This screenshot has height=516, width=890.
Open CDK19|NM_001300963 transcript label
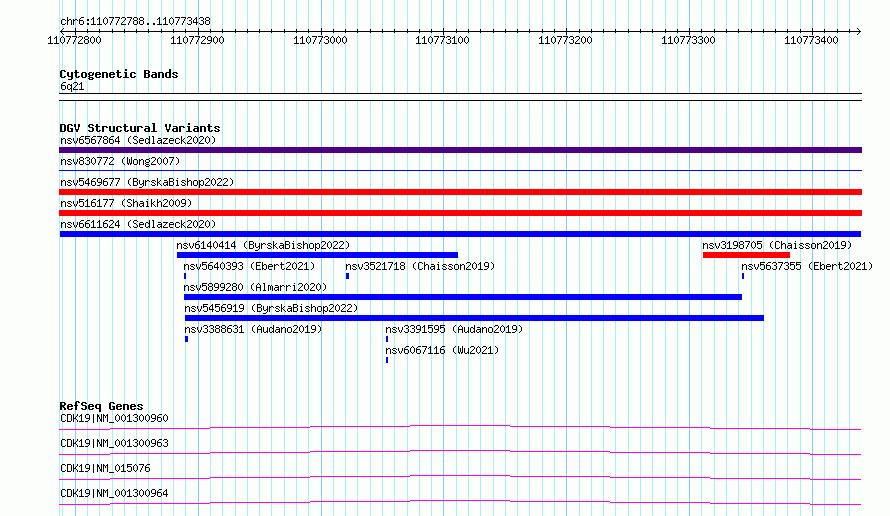pos(114,443)
